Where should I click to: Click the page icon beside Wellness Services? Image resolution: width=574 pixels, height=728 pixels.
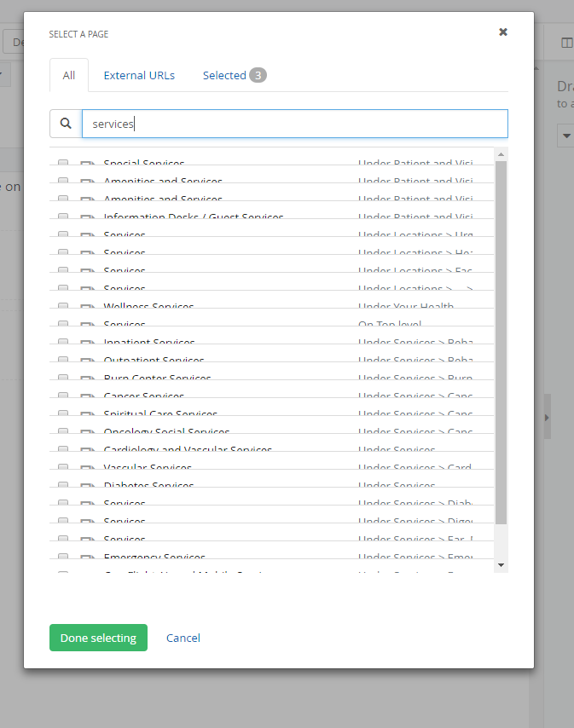click(x=87, y=307)
